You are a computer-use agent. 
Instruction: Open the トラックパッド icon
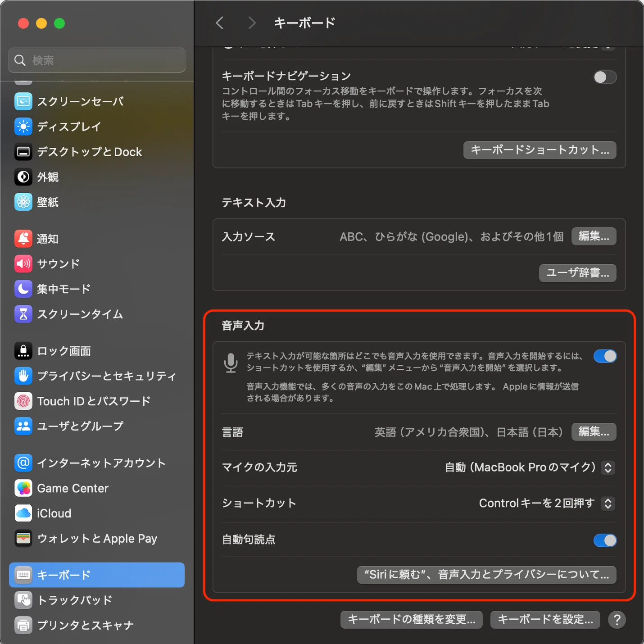pyautogui.click(x=23, y=600)
